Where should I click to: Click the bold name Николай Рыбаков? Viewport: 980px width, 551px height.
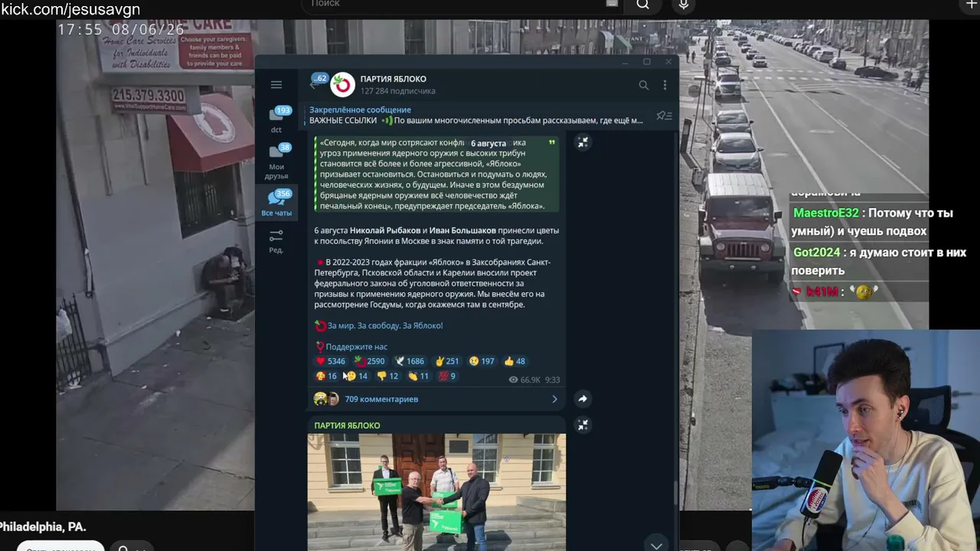click(384, 230)
